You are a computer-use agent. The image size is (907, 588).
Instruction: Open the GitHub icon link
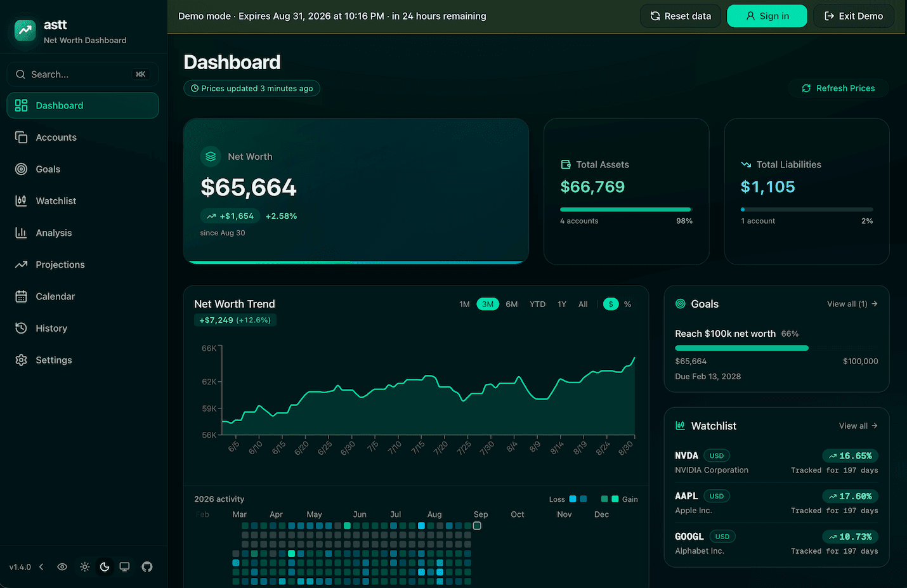[147, 567]
